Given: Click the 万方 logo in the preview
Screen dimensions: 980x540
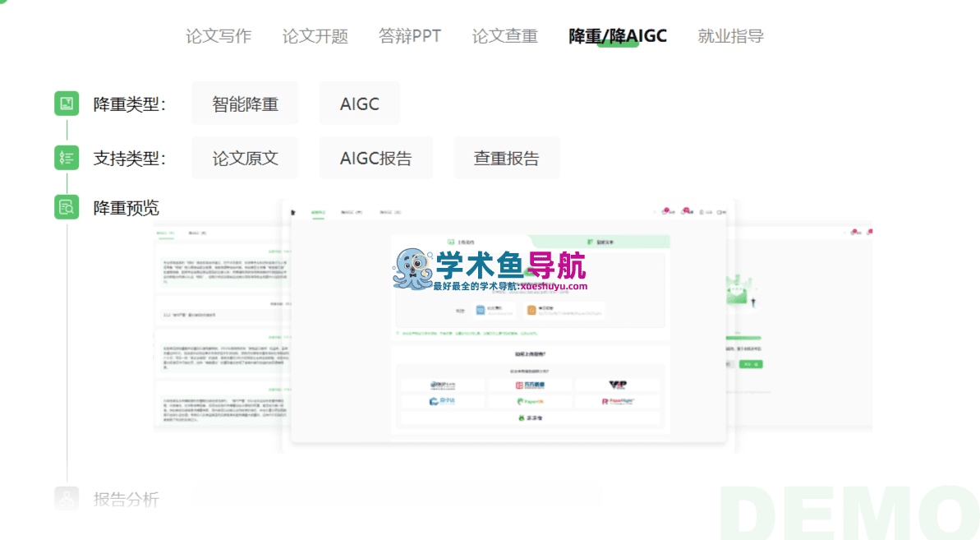Looking at the screenshot, I should pos(530,385).
